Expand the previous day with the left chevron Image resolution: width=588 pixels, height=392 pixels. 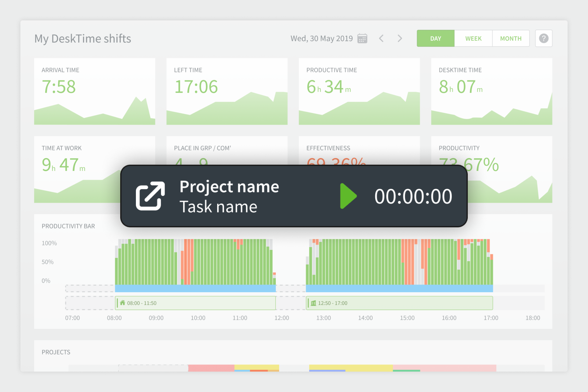(x=381, y=38)
